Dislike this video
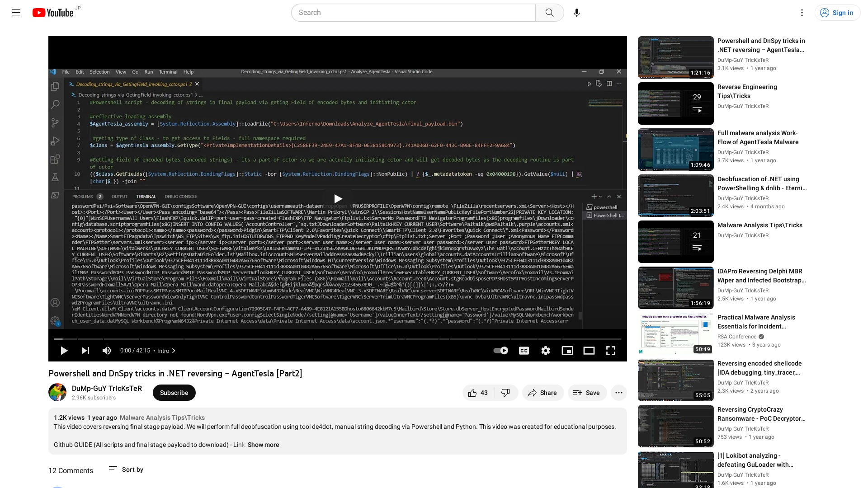Viewport: 868px width, 488px height. (x=506, y=393)
